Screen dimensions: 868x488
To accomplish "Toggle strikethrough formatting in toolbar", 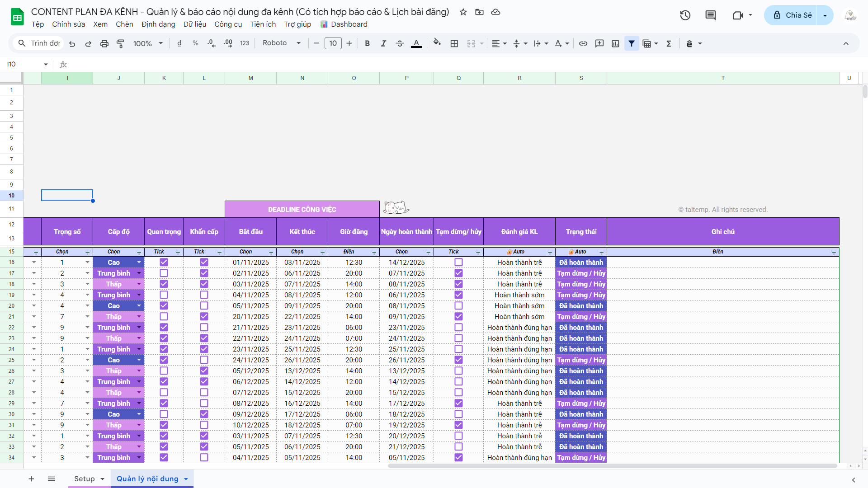I will pos(400,43).
